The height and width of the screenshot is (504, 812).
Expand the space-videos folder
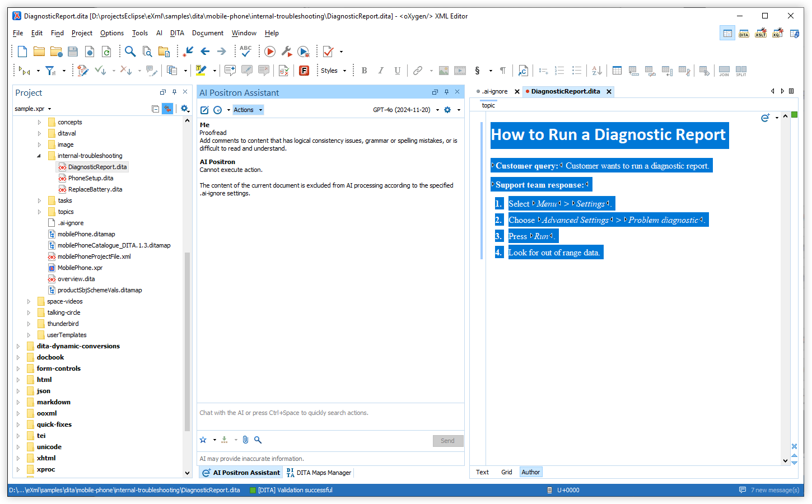tap(29, 301)
